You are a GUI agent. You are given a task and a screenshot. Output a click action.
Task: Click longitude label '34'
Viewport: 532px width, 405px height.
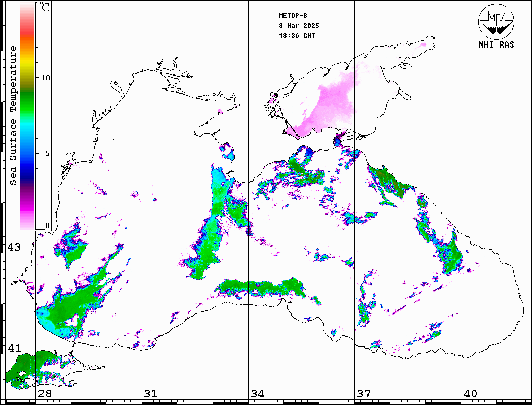(x=257, y=393)
